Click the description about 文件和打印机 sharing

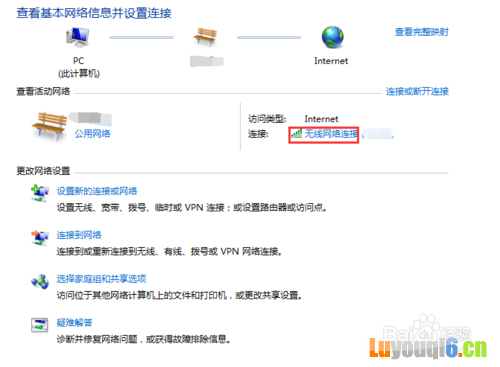(x=179, y=295)
